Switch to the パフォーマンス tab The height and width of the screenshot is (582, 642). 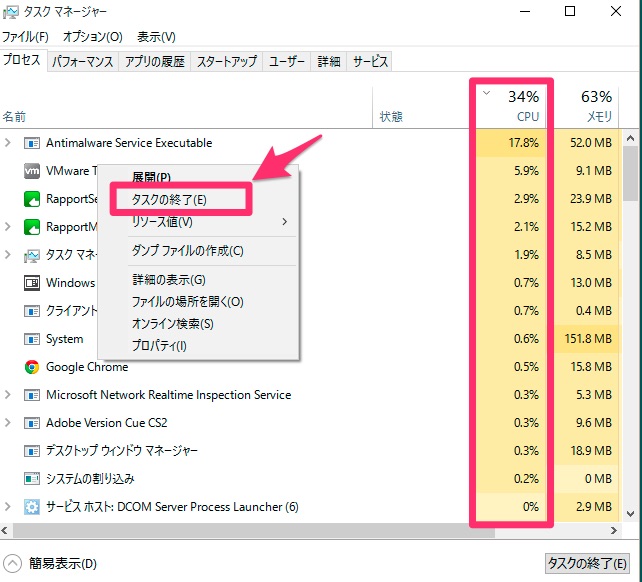[x=83, y=61]
